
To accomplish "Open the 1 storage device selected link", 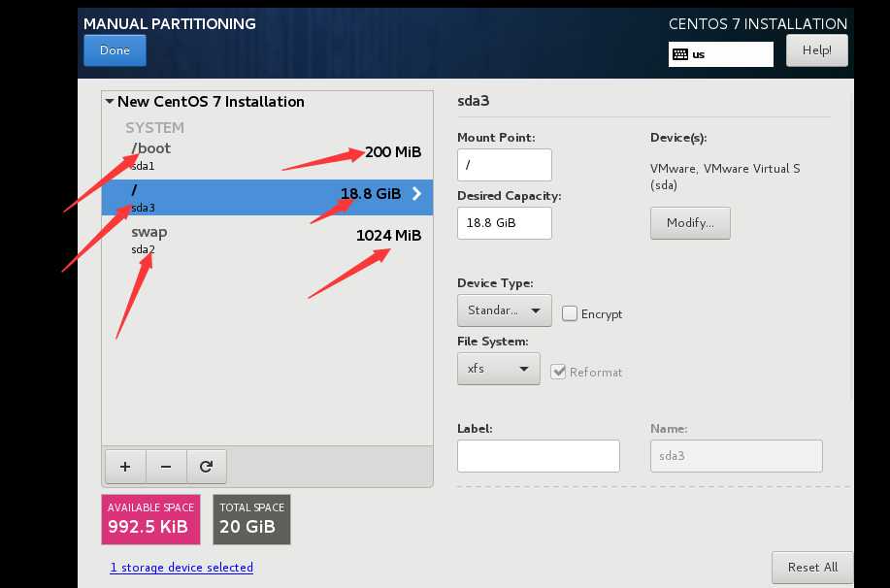I will pyautogui.click(x=181, y=567).
